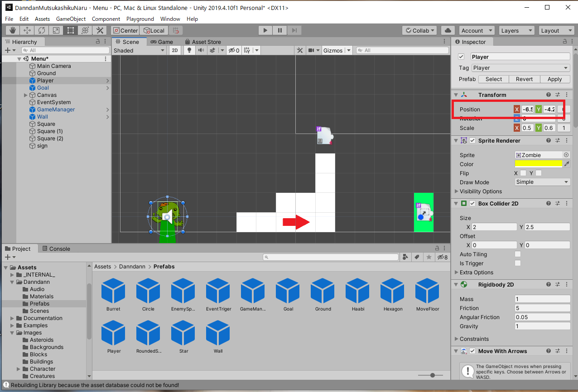Select the combined Transform tool
The width and height of the screenshot is (578, 392).
coord(85,30)
